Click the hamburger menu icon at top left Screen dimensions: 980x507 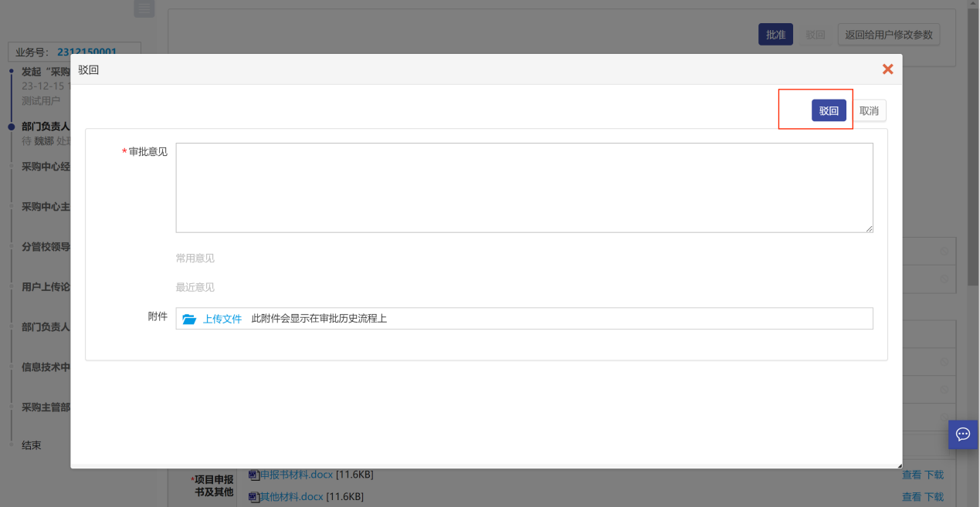tap(144, 8)
